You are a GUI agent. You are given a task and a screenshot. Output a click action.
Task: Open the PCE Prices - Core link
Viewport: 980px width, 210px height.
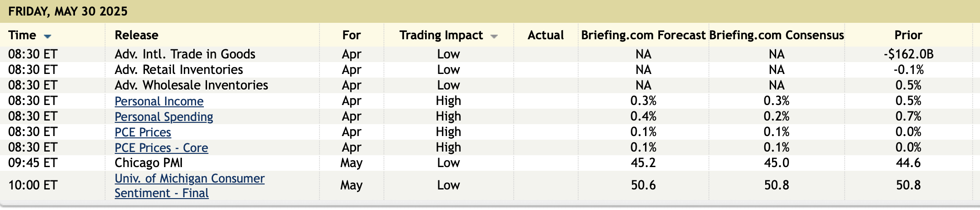(x=161, y=147)
